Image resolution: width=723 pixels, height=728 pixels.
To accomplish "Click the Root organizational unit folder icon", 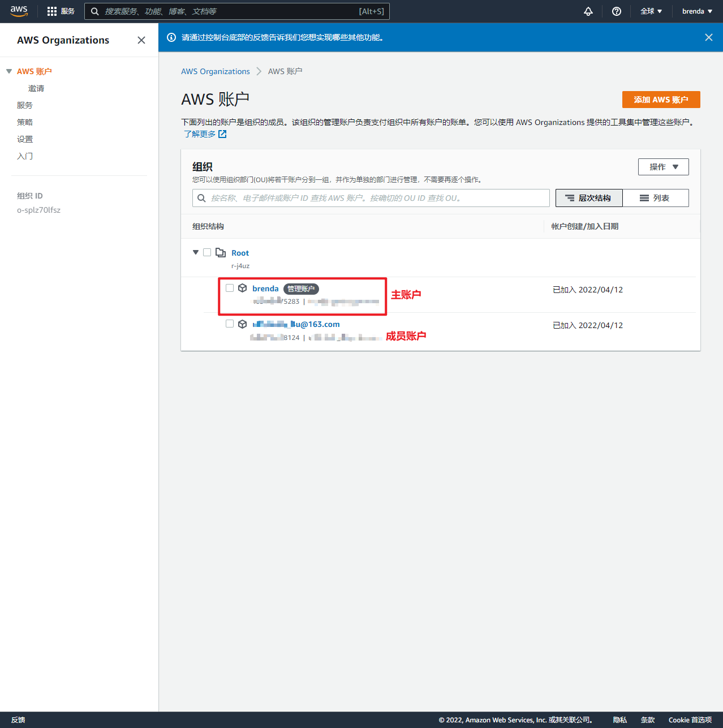I will point(221,252).
